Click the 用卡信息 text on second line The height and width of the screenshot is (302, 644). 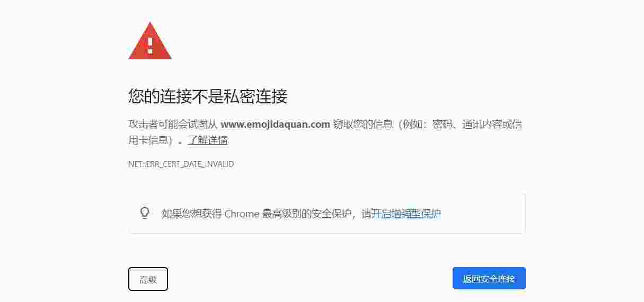tap(148, 140)
